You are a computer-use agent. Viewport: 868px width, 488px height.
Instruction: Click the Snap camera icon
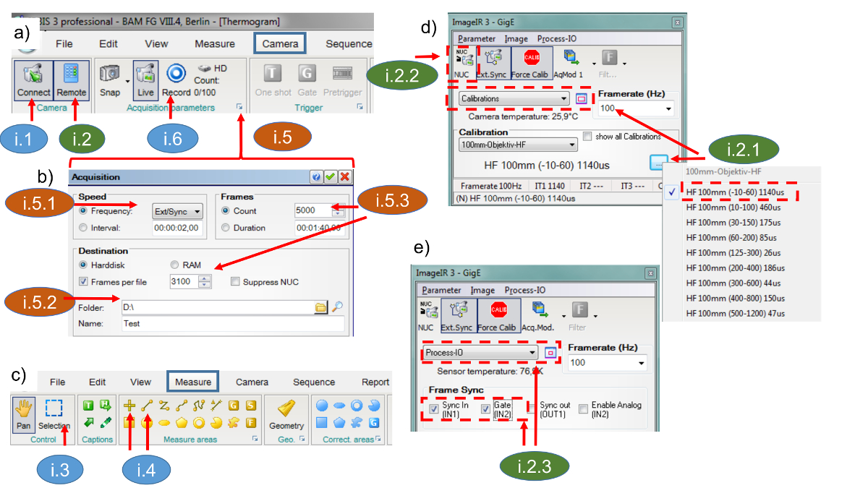coord(110,74)
